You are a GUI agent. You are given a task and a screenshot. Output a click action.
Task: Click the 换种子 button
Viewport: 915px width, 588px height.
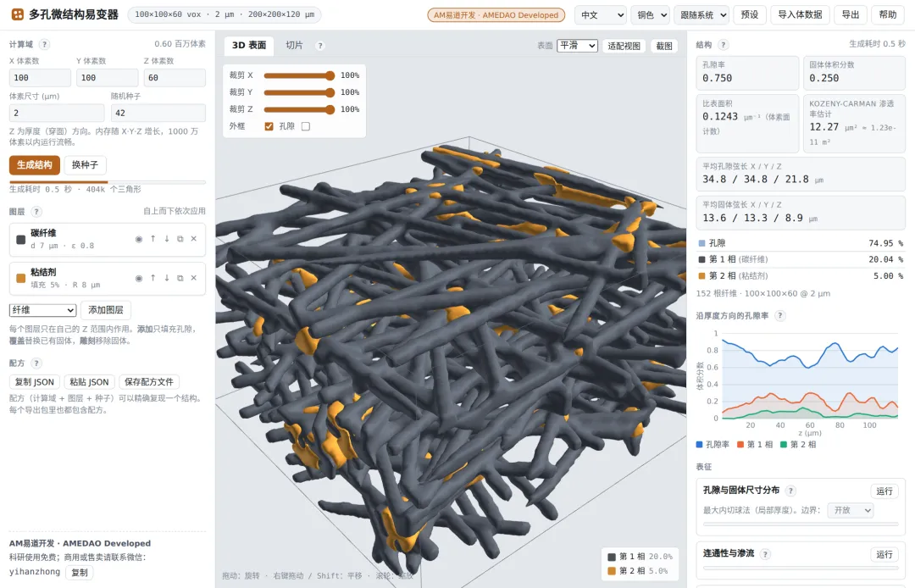pyautogui.click(x=86, y=165)
